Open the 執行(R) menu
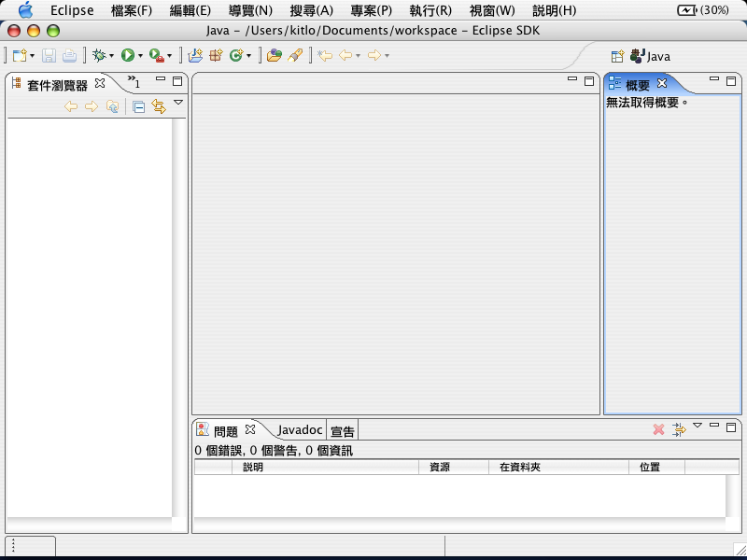This screenshot has width=747, height=560. (430, 10)
